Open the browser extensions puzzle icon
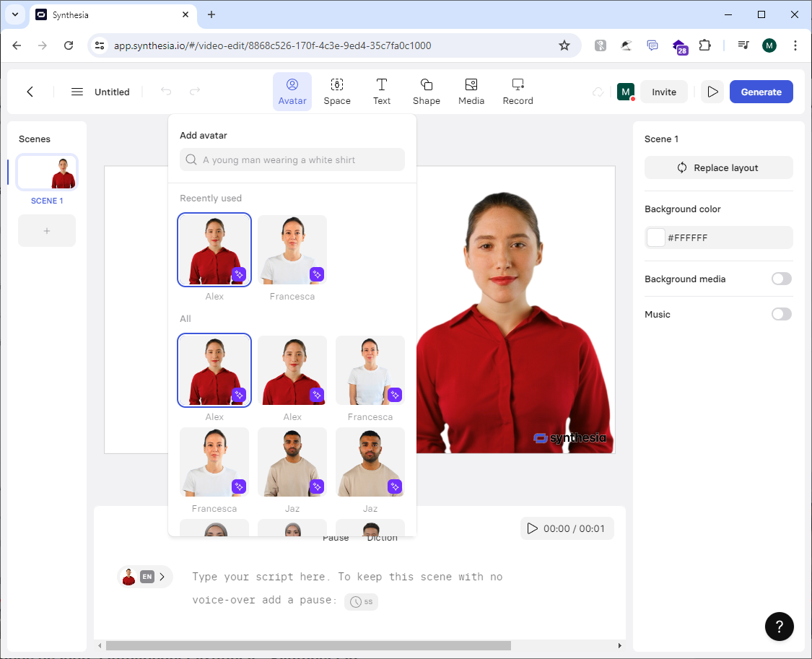Screen dimensions: 812x659 [704, 45]
